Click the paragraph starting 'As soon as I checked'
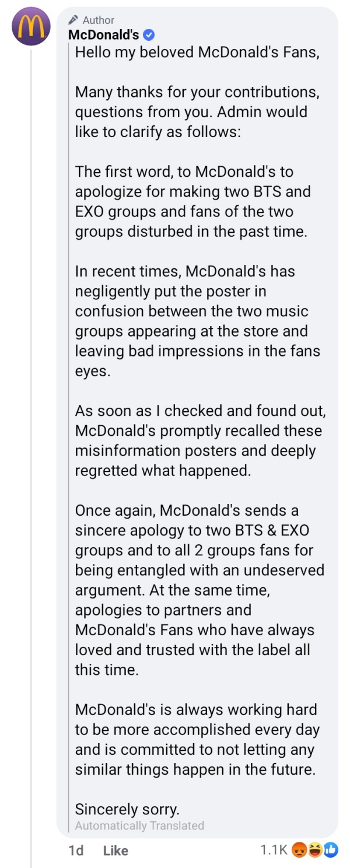Screen dimensions: 350x868 click(x=199, y=440)
